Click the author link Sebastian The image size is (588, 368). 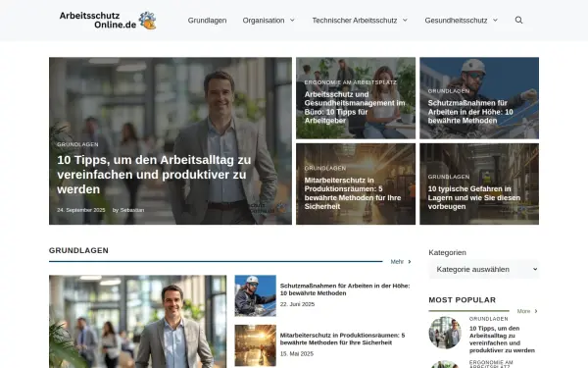pyautogui.click(x=132, y=210)
